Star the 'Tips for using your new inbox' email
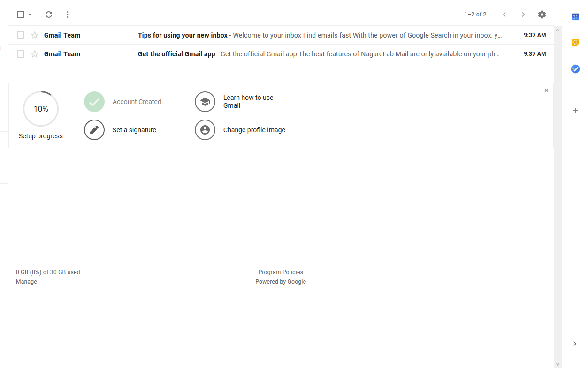This screenshot has width=588, height=368. tap(35, 35)
